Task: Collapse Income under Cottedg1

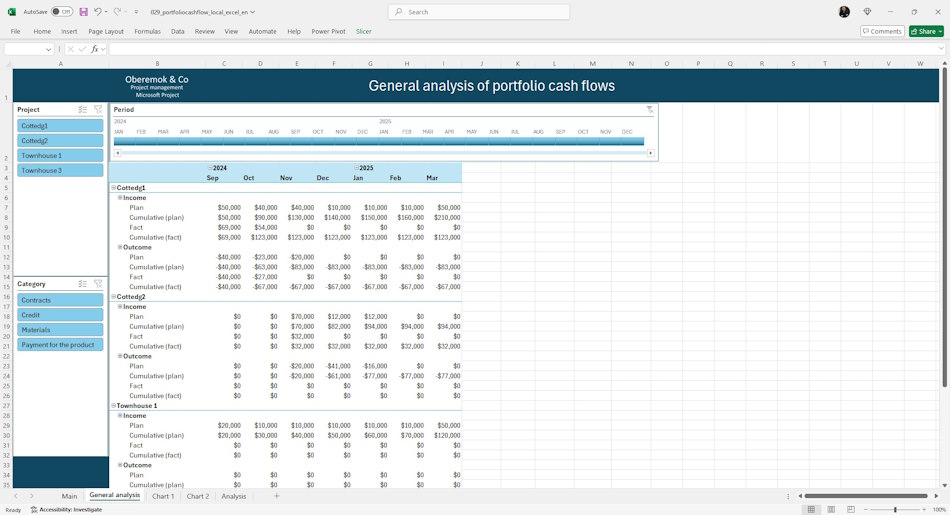Action: point(120,198)
